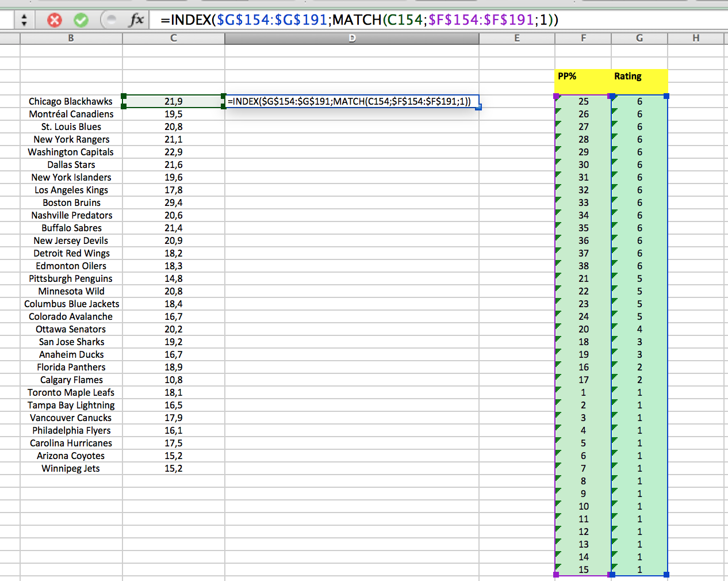Select column C header
This screenshot has height=581, width=728.
click(173, 38)
